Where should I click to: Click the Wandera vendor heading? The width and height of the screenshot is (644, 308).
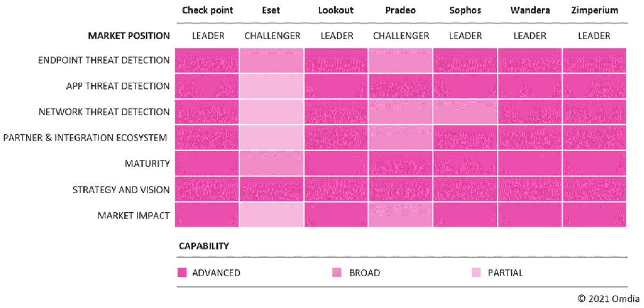click(530, 10)
